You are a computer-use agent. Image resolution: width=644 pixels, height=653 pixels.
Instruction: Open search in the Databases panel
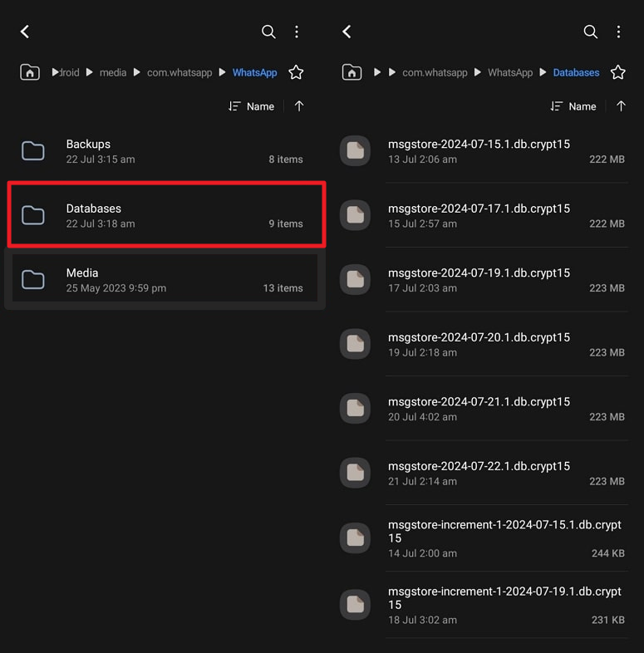click(x=590, y=32)
